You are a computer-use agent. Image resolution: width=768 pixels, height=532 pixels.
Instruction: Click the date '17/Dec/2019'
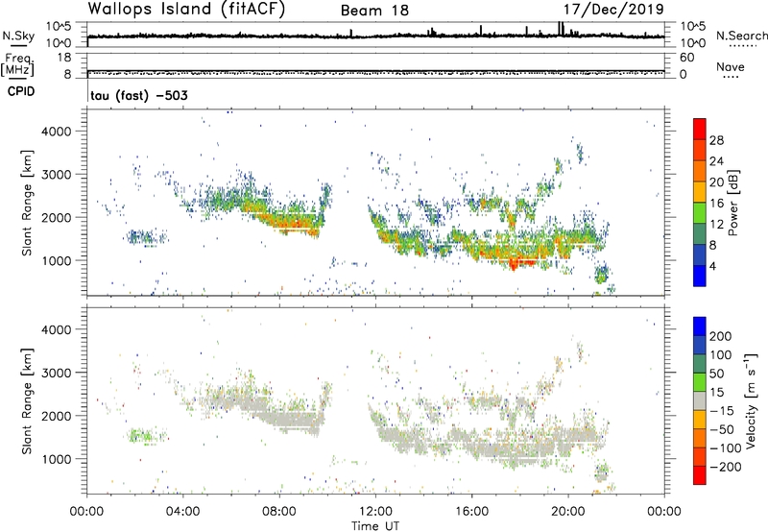point(613,10)
